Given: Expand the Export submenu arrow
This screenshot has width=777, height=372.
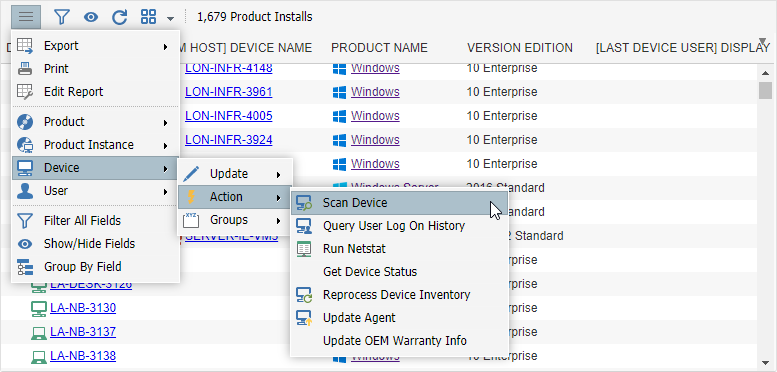Looking at the screenshot, I should (x=165, y=47).
